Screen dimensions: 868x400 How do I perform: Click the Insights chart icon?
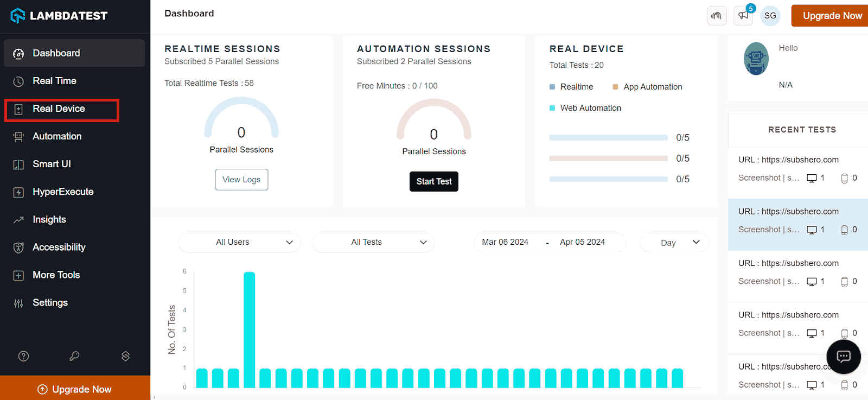point(18,220)
